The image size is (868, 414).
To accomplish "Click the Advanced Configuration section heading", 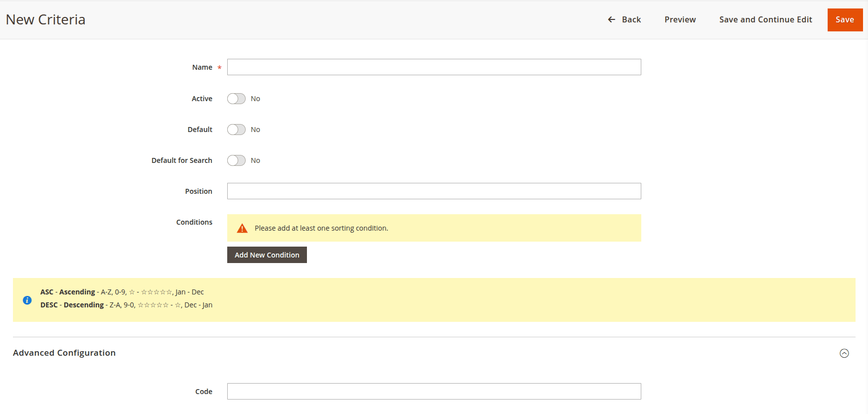I will (x=64, y=353).
